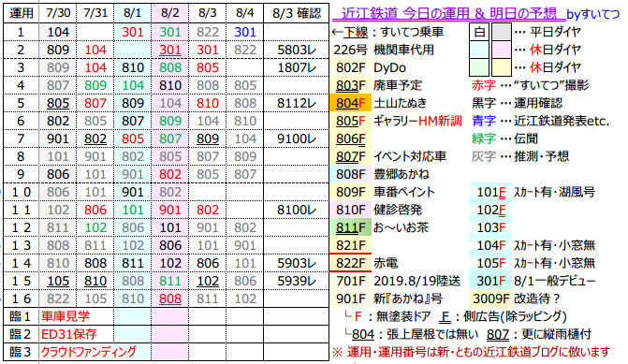Click the white 白 legend swatch
628x364 pixels.
pyautogui.click(x=479, y=32)
